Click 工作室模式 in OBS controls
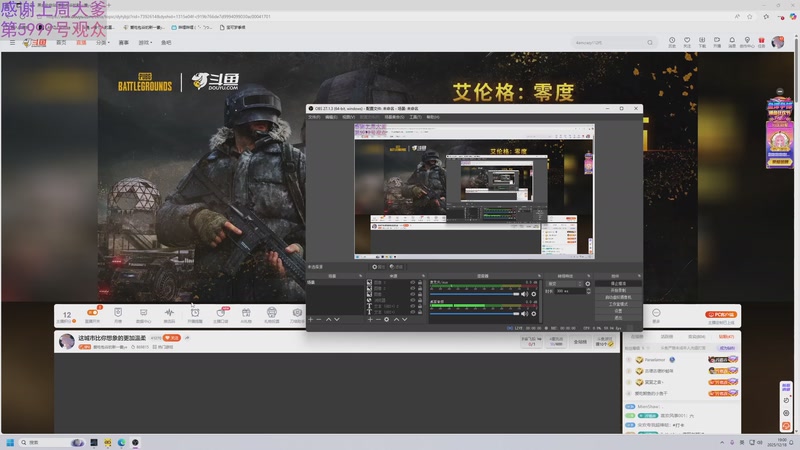Viewport: 800px width, 450px height. click(x=618, y=304)
